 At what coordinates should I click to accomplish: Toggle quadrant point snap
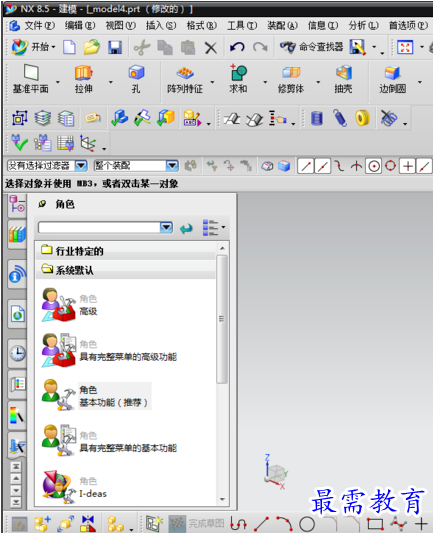[391, 166]
